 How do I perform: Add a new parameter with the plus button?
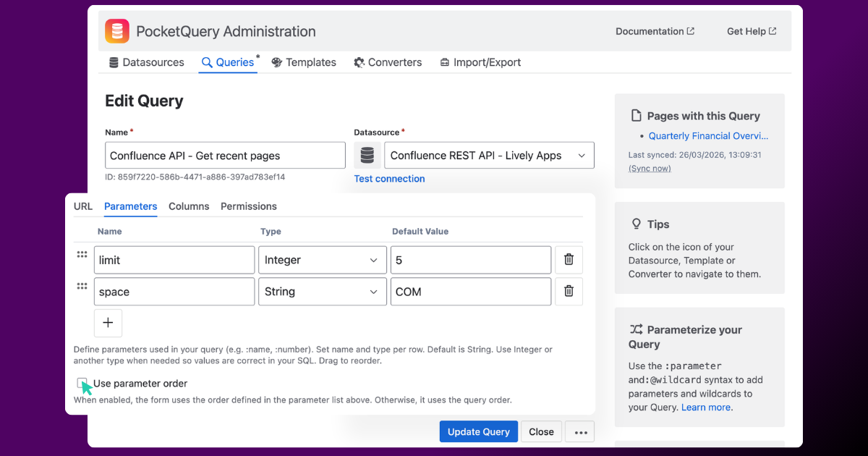[108, 323]
